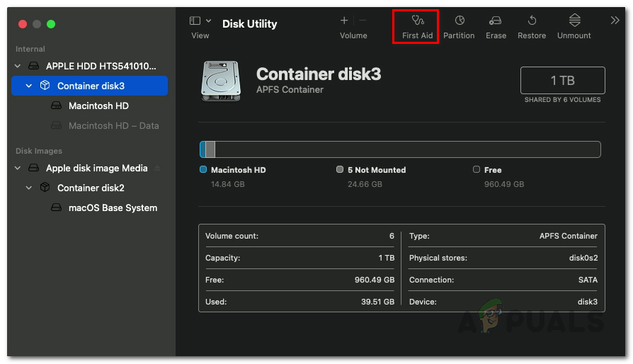Collapse the Container disk2 entry
The width and height of the screenshot is (633, 364).
(29, 188)
